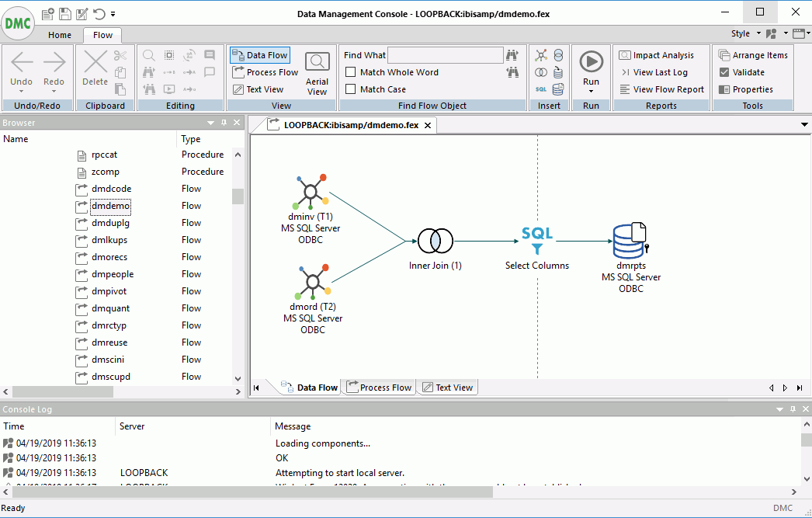Select the SQL Select Columns object

tap(537, 248)
